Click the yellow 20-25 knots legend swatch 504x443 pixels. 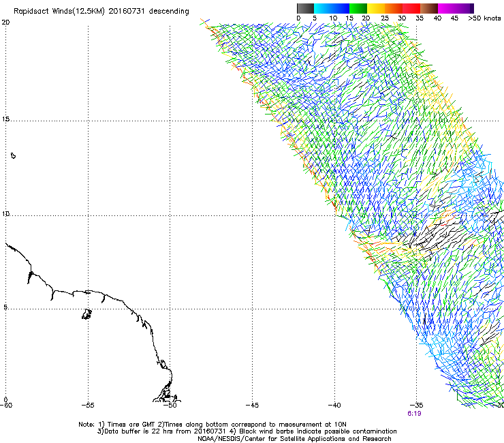coord(376,8)
